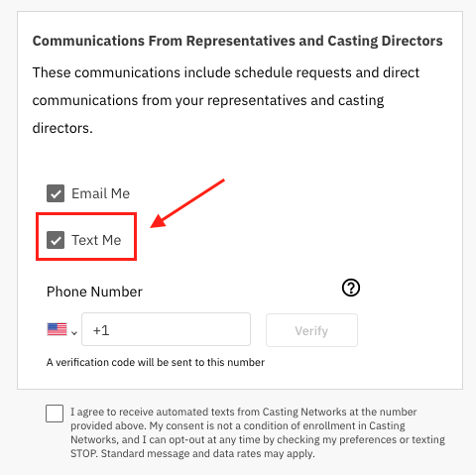Click the schedule requests description paragraph
This screenshot has height=475, width=476.
226,100
